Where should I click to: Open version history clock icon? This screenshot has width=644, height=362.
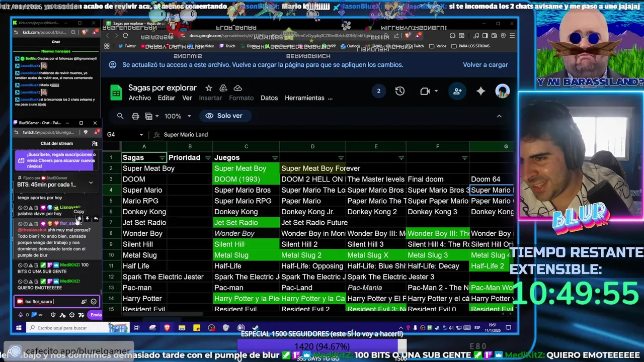pyautogui.click(x=400, y=91)
